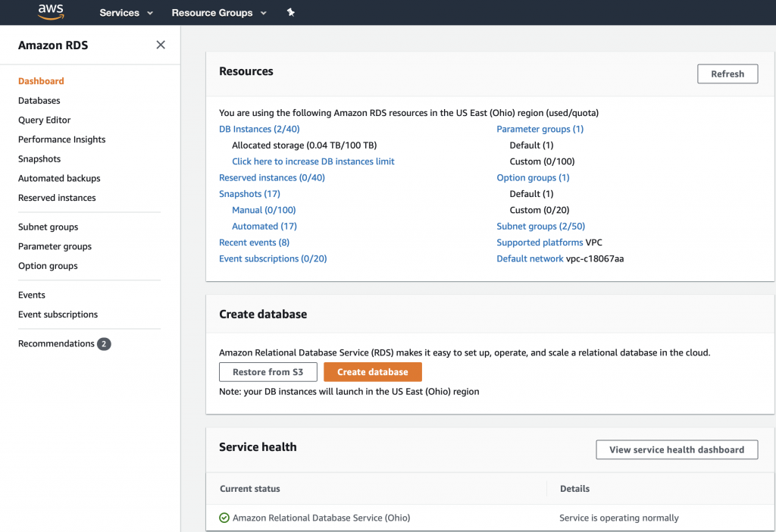Open Recommendations in the sidebar
This screenshot has width=776, height=532.
pos(56,343)
